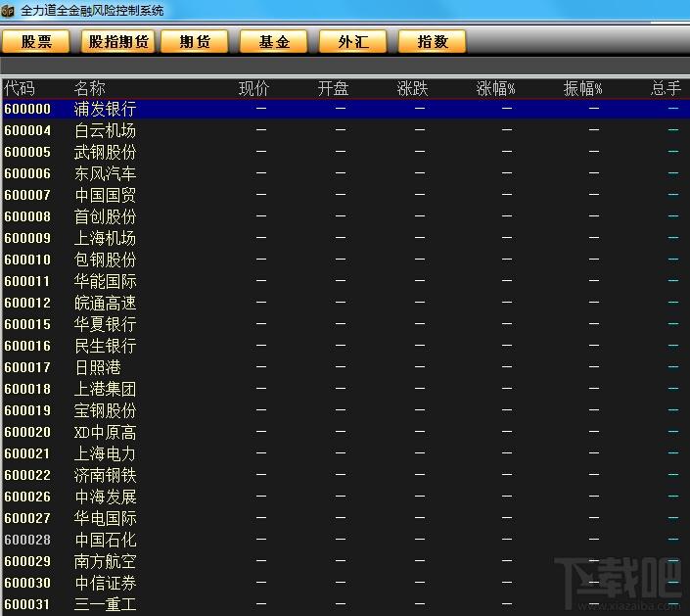Sort by 振幅% column header
Image resolution: width=690 pixels, height=616 pixels.
point(582,88)
